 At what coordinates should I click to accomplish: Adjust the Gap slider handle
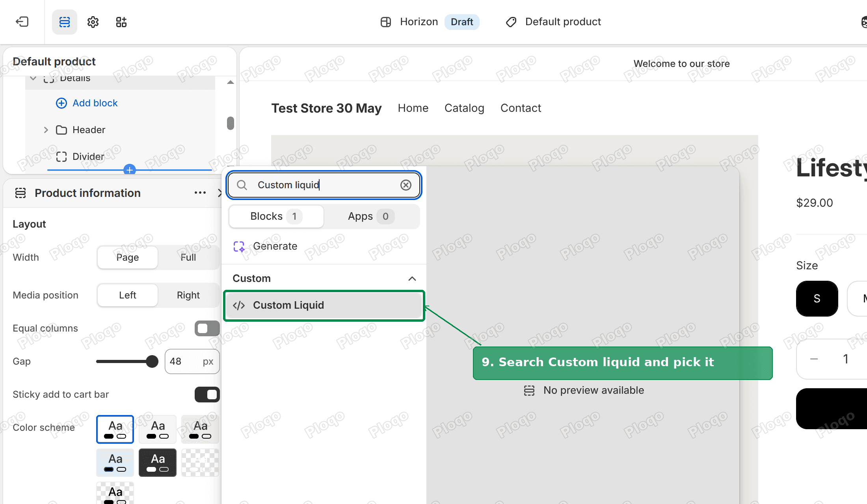(152, 361)
